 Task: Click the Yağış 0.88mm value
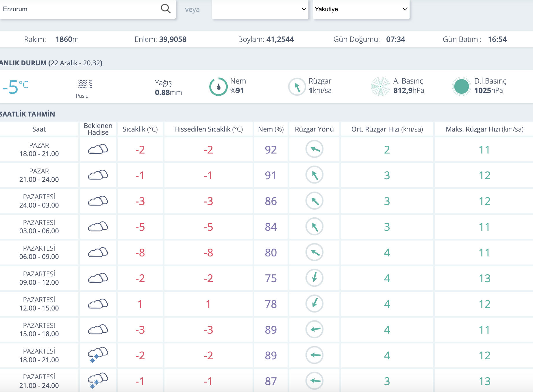coord(168,93)
